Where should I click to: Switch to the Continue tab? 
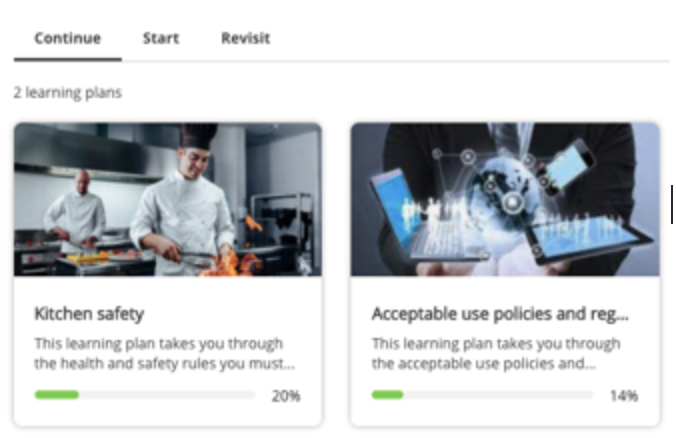(67, 38)
